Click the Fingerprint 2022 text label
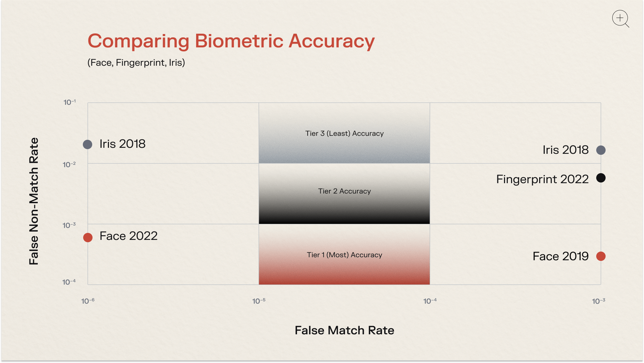 click(x=542, y=179)
